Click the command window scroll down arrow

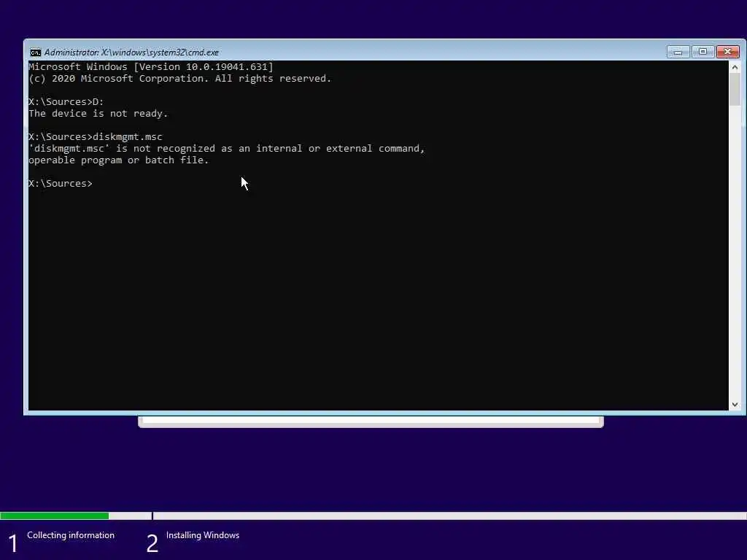pos(735,404)
